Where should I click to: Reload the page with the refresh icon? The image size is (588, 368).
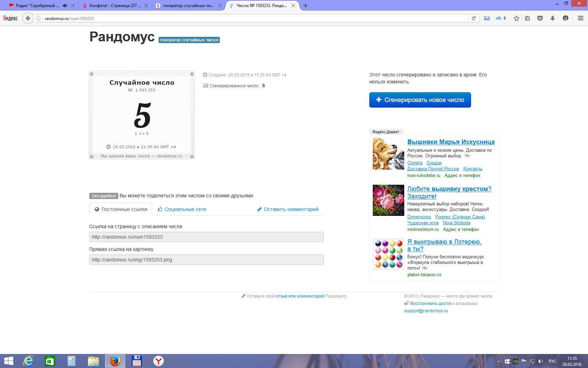[474, 18]
